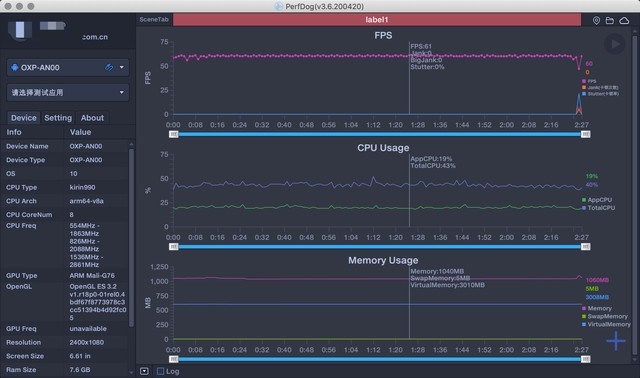
Task: Select the CPU Type kirin990 value
Action: click(82, 187)
